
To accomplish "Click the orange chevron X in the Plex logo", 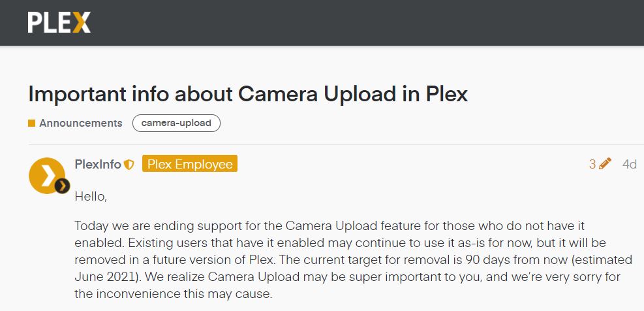I will point(82,22).
